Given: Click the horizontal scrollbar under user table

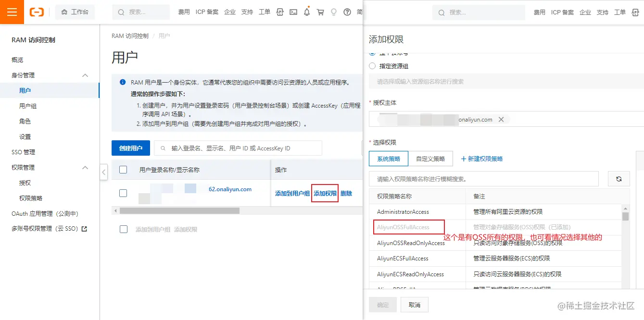Looking at the screenshot, I should click(x=179, y=210).
